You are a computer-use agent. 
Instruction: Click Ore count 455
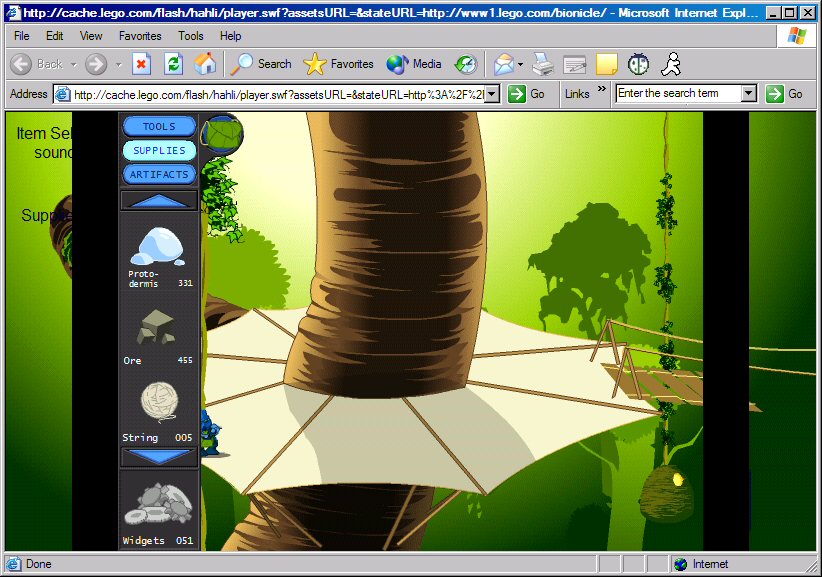pos(185,360)
